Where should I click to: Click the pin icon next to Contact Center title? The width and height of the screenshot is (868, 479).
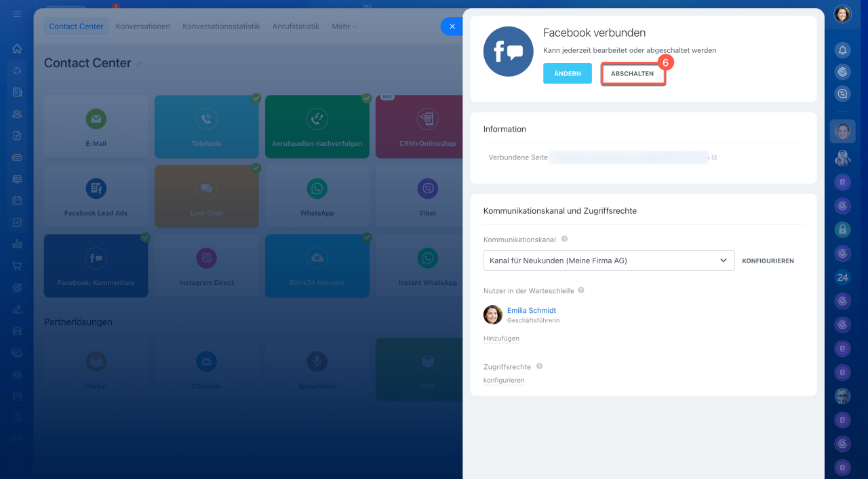(139, 64)
